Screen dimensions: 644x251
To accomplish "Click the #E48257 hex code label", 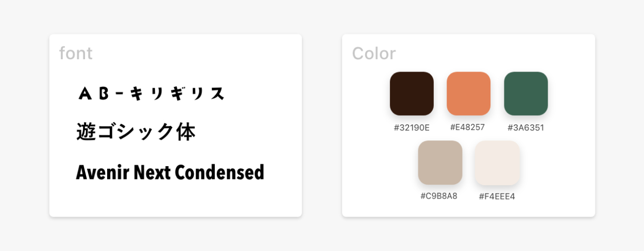I will pos(467,127).
